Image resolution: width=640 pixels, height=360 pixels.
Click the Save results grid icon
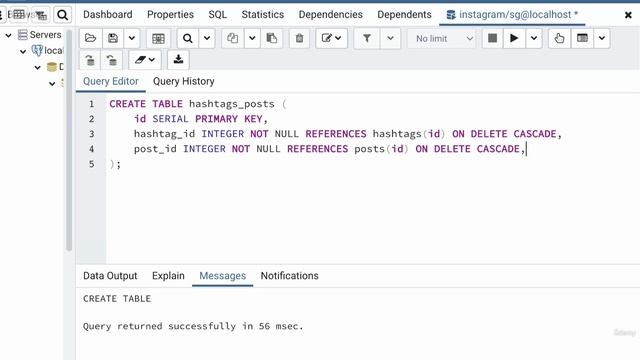[158, 38]
